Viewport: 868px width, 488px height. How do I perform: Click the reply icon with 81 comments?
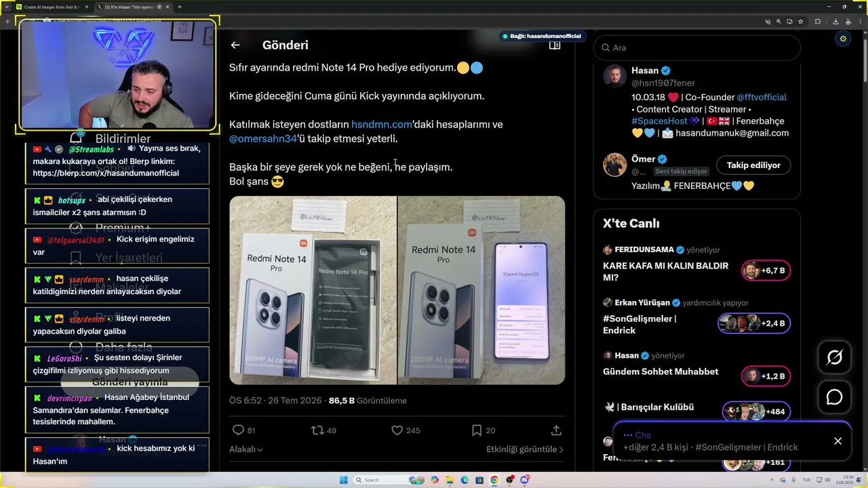238,430
